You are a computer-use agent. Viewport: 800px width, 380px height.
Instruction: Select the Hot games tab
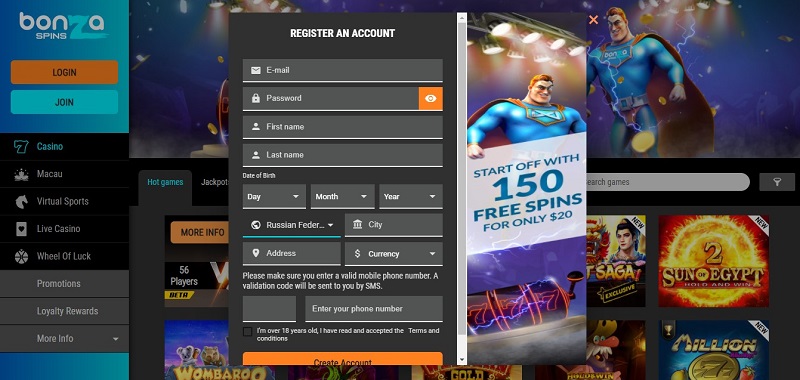[165, 182]
